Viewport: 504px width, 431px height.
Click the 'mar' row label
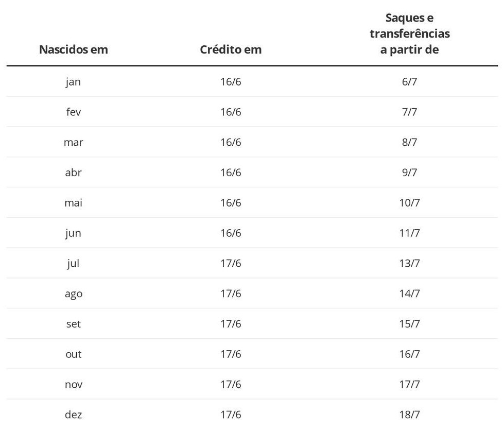pos(74,143)
